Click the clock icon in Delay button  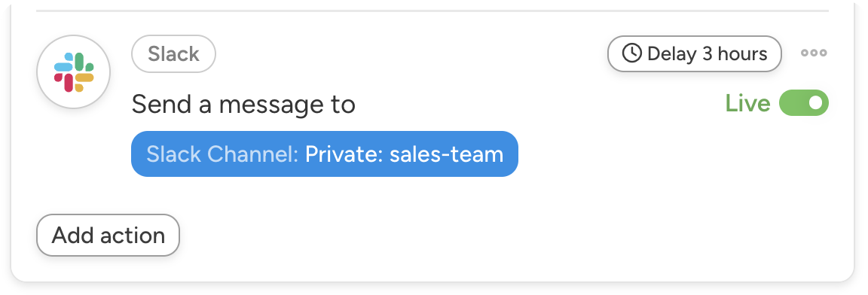tap(631, 53)
